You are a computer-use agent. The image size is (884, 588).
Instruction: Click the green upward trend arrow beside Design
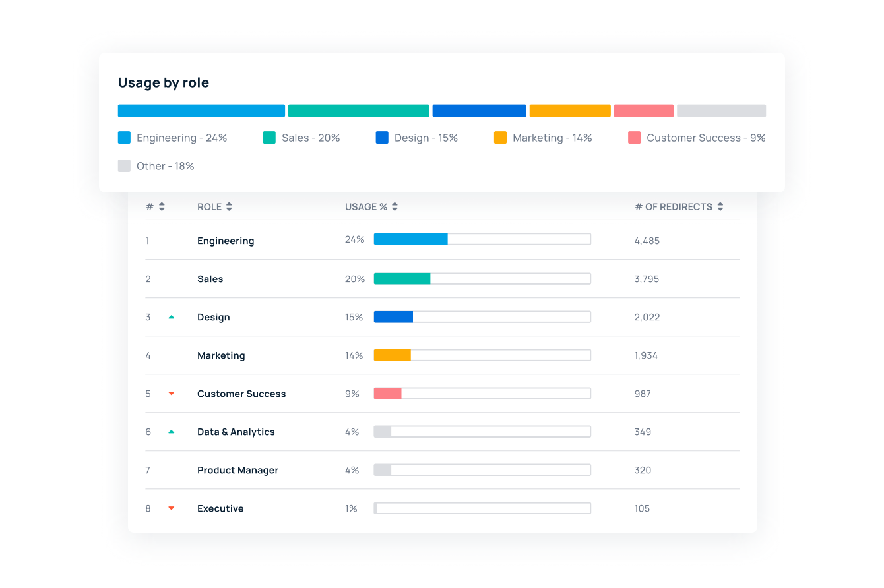click(172, 316)
